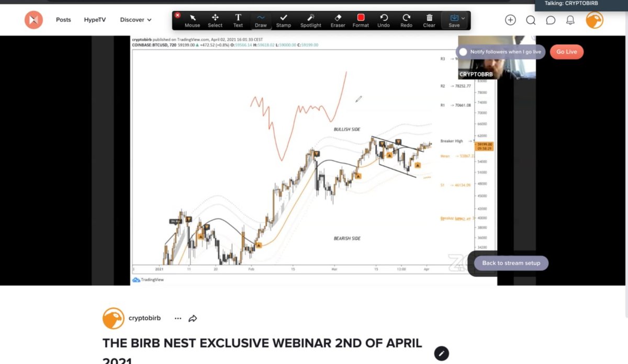628x364 pixels.
Task: Select the Eraser tool
Action: click(x=338, y=21)
